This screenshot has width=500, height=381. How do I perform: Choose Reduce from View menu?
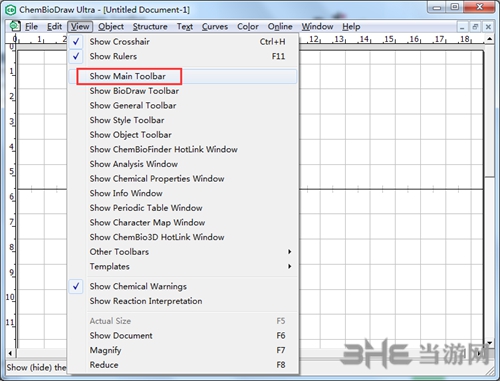coord(183,365)
